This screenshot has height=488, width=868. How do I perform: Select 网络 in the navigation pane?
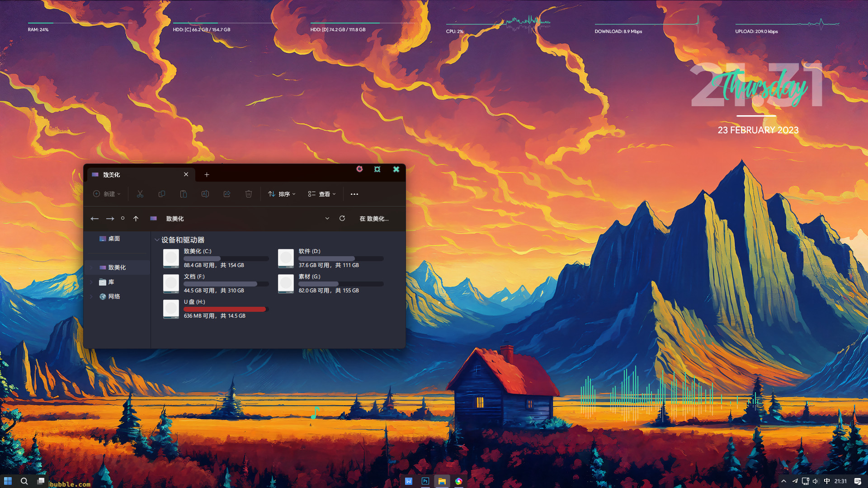click(x=114, y=296)
